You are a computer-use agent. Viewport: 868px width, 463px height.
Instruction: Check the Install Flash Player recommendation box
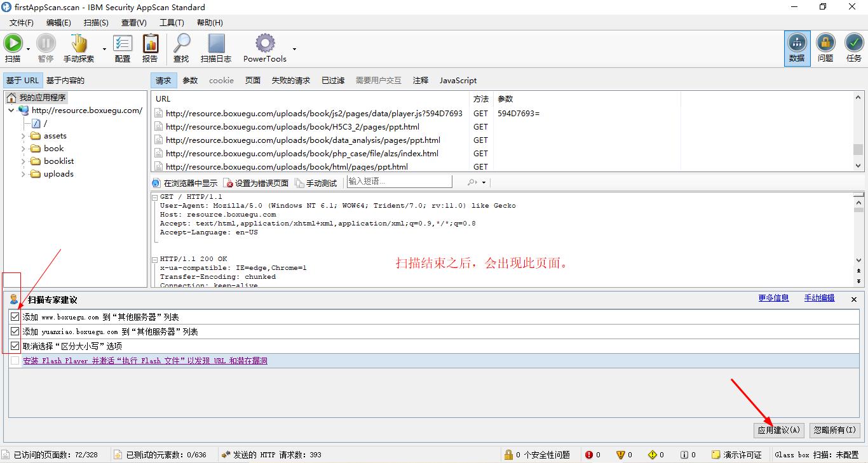15,361
